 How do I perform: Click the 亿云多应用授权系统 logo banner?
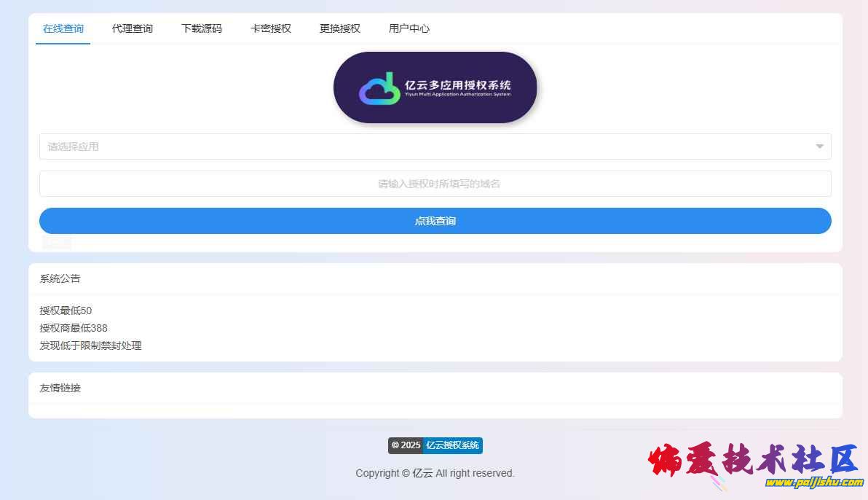pos(435,87)
